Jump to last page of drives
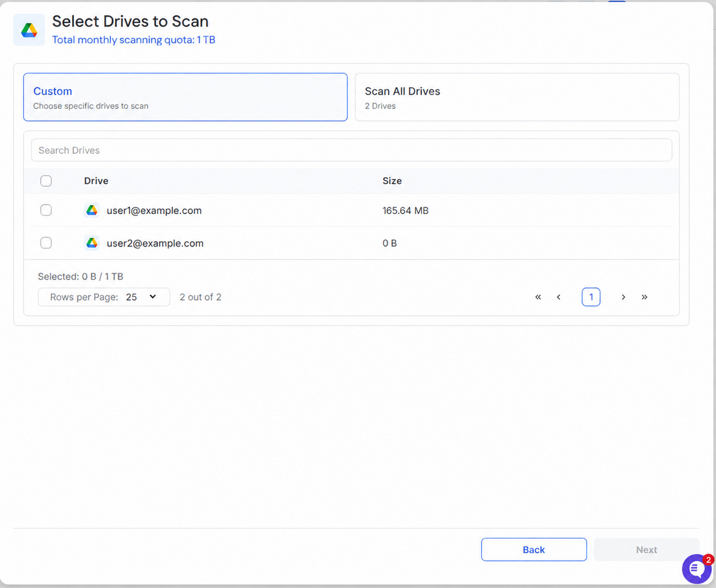The height and width of the screenshot is (588, 716). click(645, 297)
